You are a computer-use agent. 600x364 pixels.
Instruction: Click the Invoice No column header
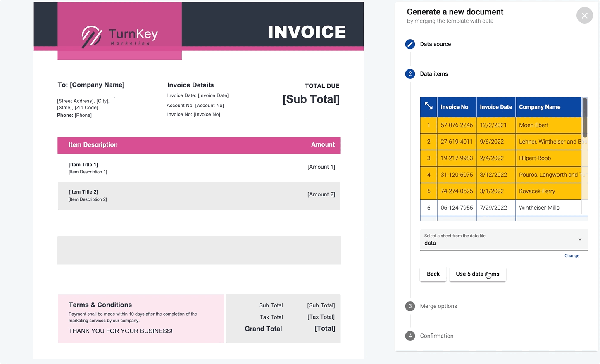(x=457, y=107)
